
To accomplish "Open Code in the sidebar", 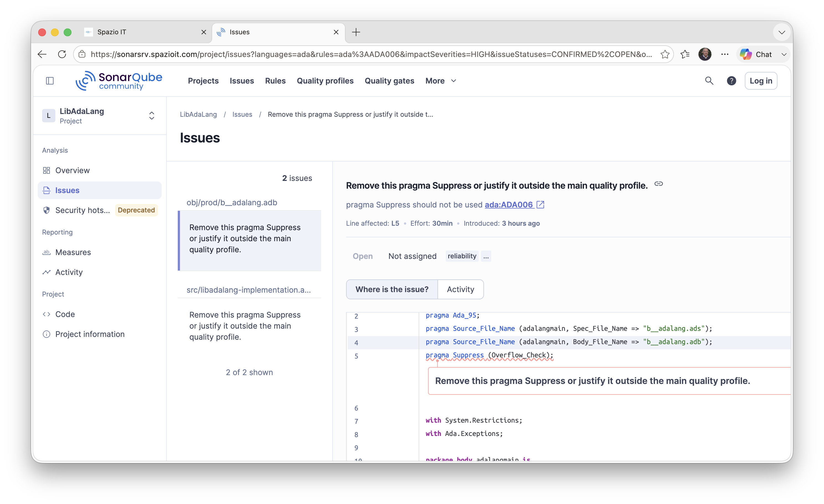I will [100, 314].
